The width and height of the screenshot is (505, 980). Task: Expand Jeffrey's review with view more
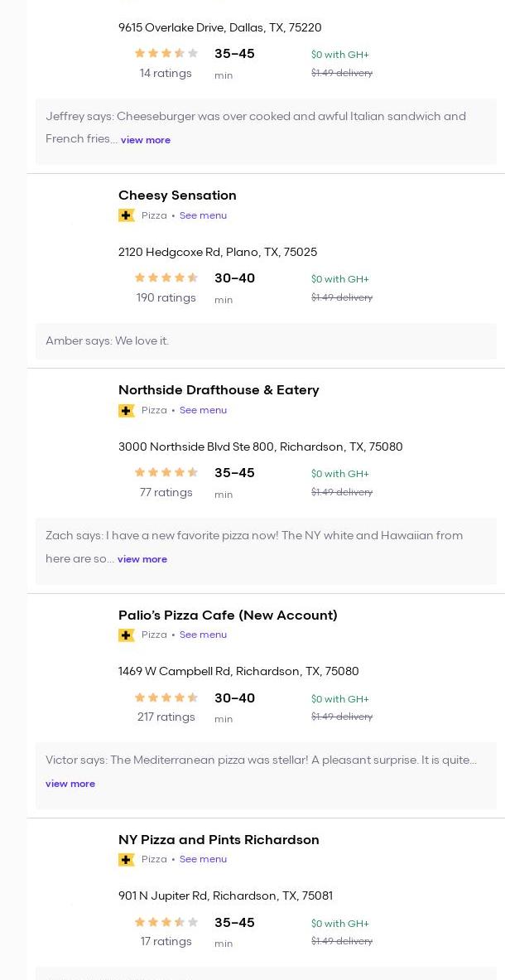146,140
